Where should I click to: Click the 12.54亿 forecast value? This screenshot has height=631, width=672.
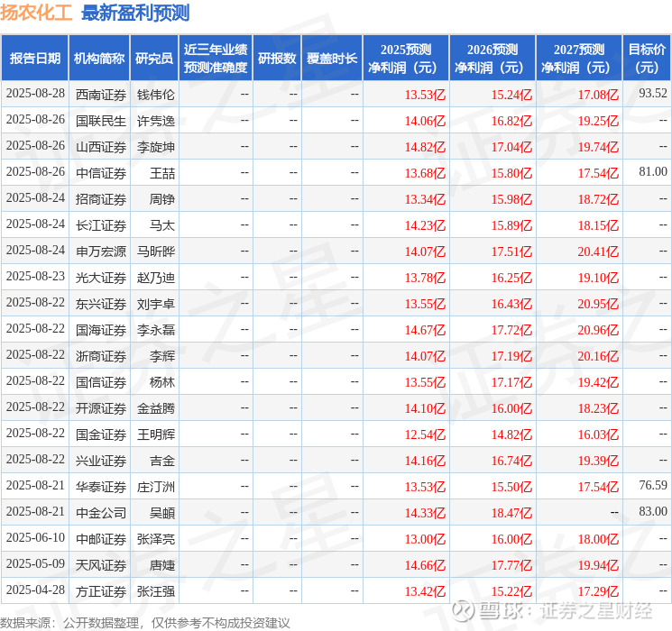click(x=425, y=434)
